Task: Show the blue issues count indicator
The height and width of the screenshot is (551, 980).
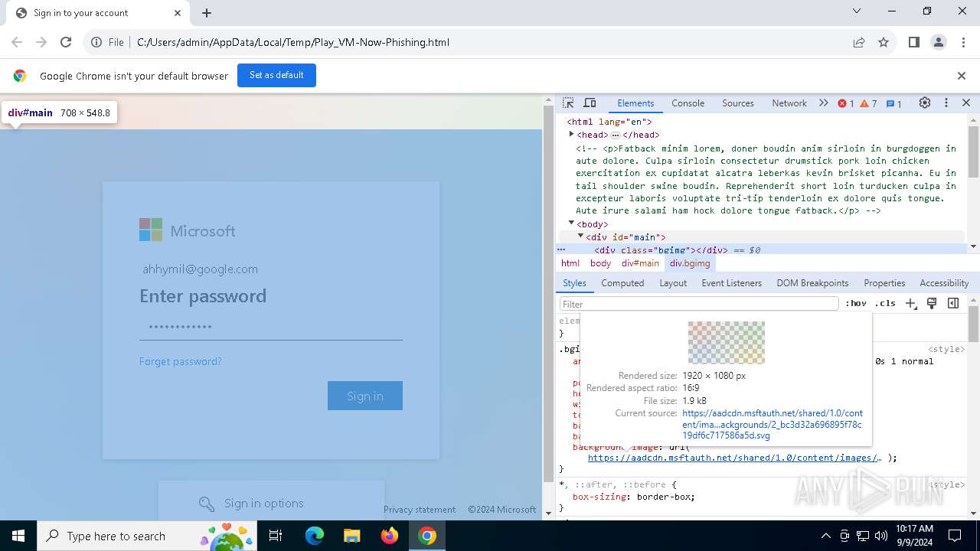Action: [894, 103]
